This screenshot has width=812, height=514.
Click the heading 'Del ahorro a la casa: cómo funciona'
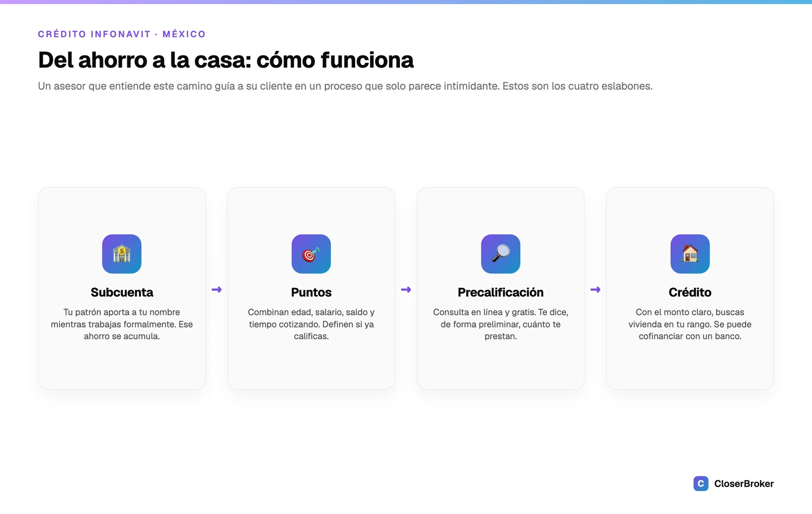(x=226, y=60)
